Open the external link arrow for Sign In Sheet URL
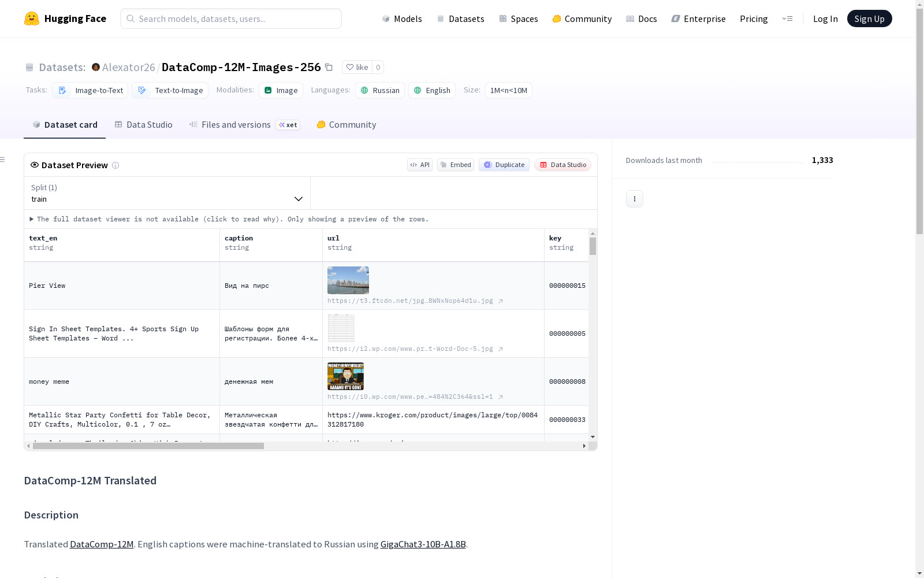This screenshot has height=578, width=924. tap(501, 349)
